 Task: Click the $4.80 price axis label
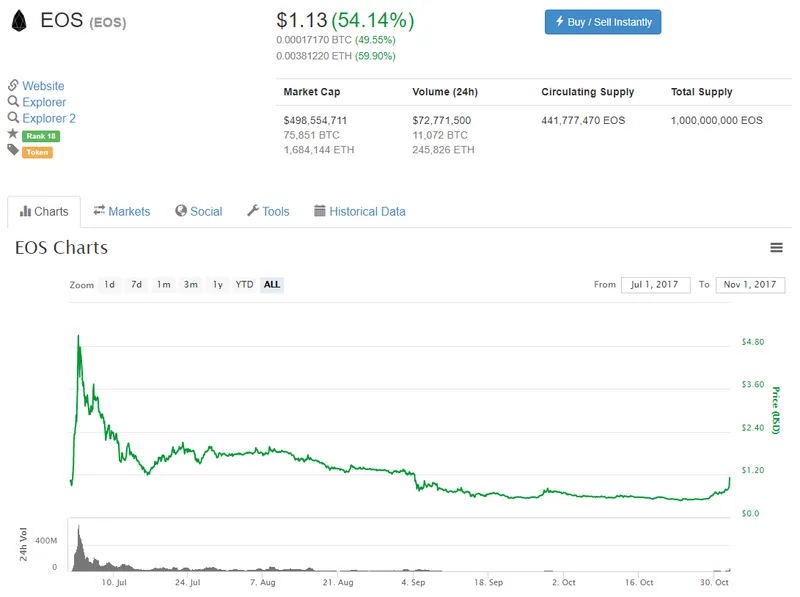(753, 342)
